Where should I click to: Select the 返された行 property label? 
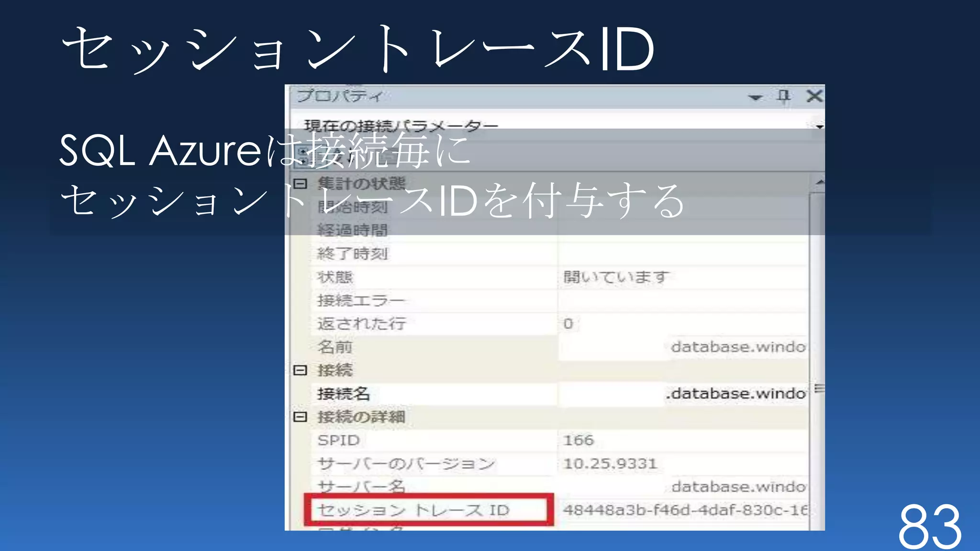tap(362, 324)
